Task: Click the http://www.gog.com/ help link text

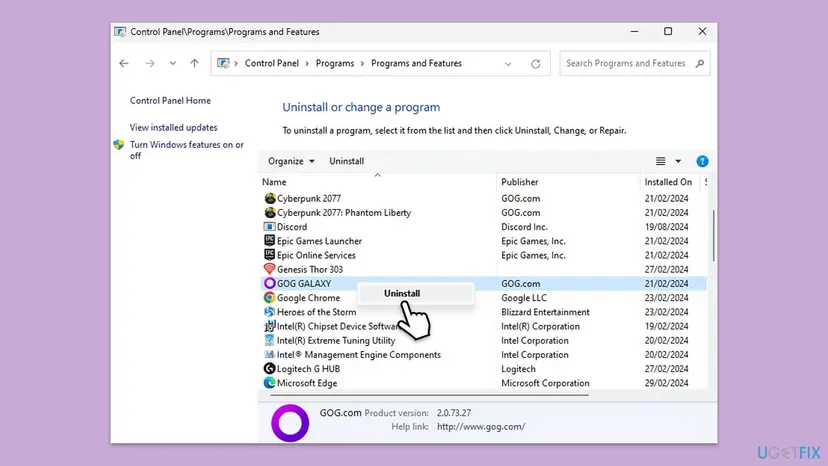Action: pos(481,426)
